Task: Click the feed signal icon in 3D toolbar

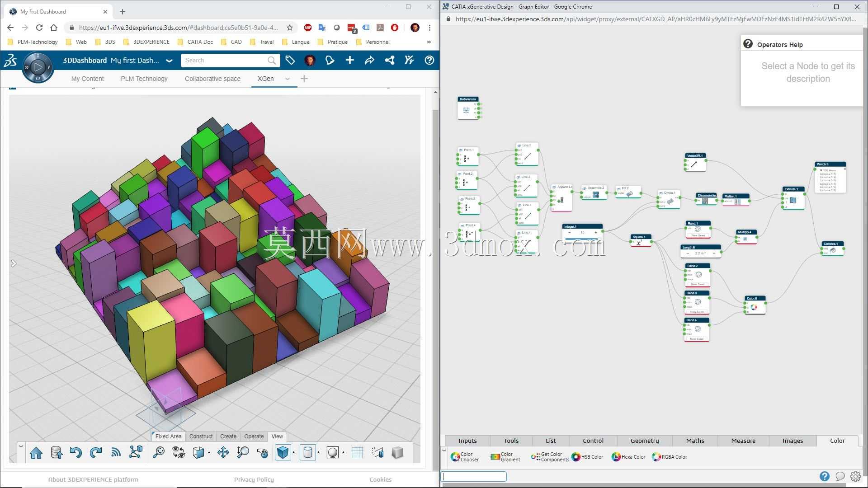Action: pyautogui.click(x=116, y=452)
